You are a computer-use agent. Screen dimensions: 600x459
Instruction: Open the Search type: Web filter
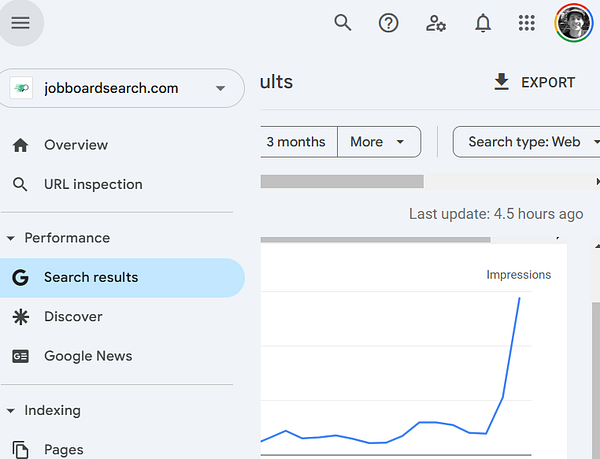point(527,142)
